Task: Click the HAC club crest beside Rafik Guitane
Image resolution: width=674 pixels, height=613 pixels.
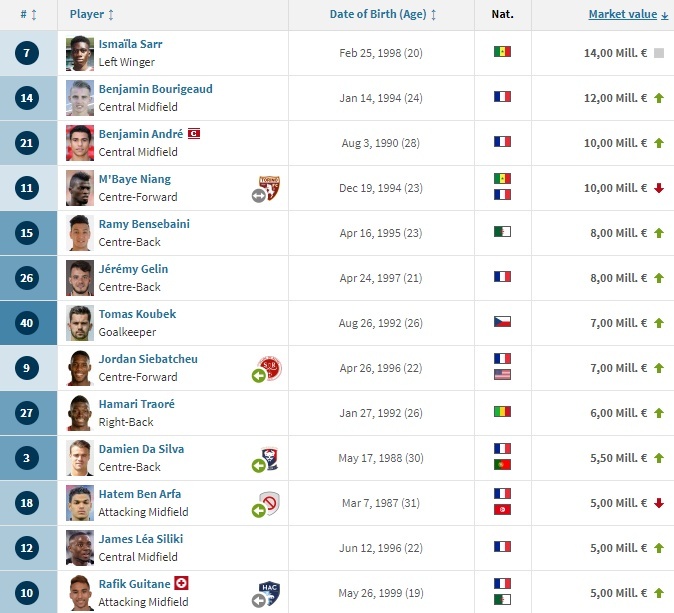Action: 268,592
